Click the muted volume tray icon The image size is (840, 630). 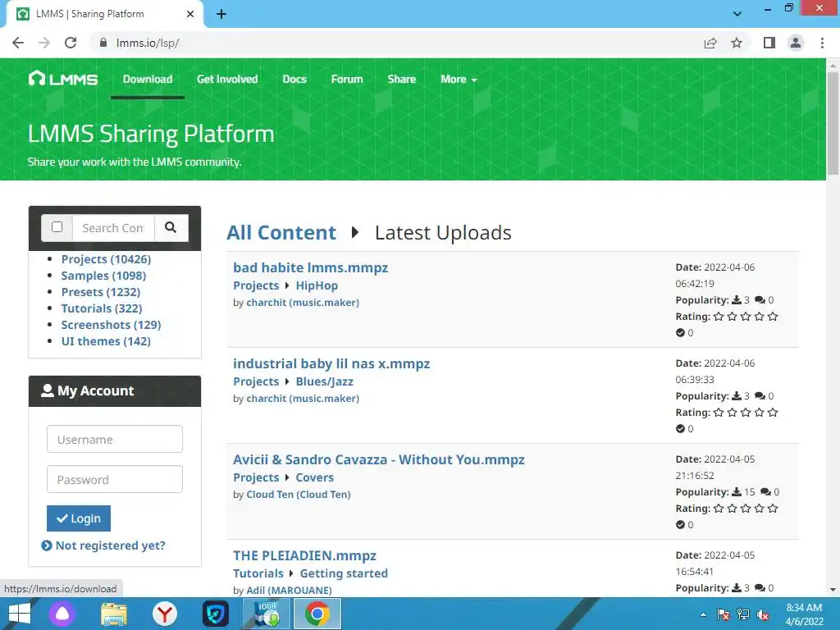(763, 614)
